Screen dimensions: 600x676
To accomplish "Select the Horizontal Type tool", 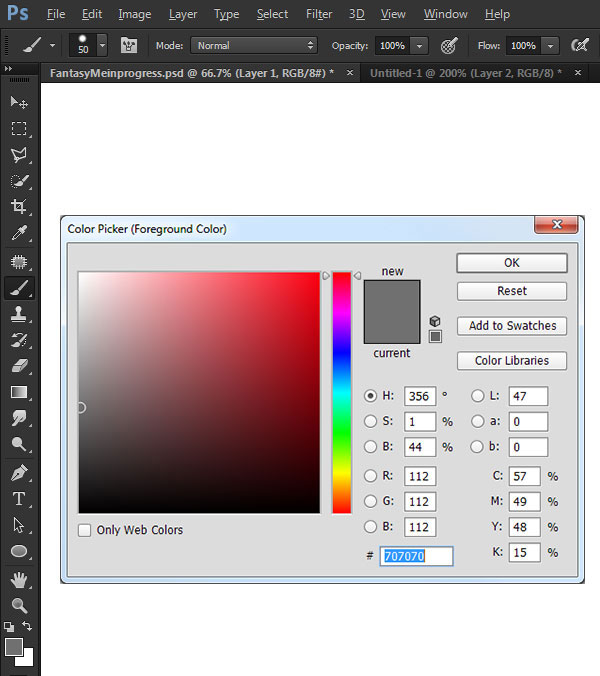I will tap(19, 499).
